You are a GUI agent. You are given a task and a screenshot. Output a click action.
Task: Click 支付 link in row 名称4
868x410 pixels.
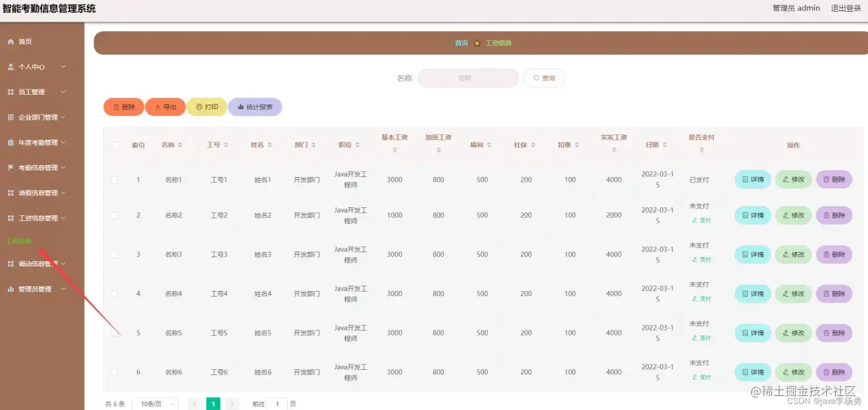point(702,299)
